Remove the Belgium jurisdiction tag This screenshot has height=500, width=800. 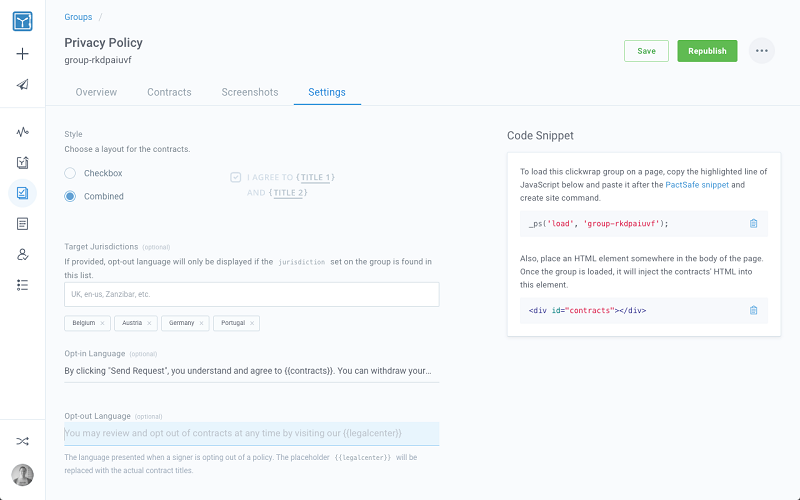[x=102, y=323]
